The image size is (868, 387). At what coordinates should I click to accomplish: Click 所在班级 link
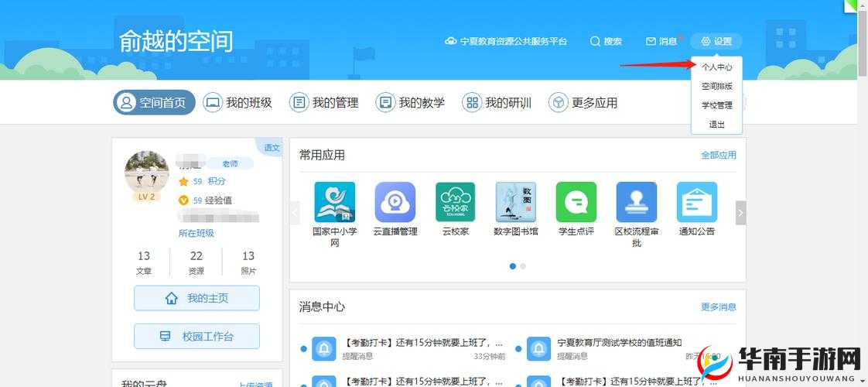point(196,233)
